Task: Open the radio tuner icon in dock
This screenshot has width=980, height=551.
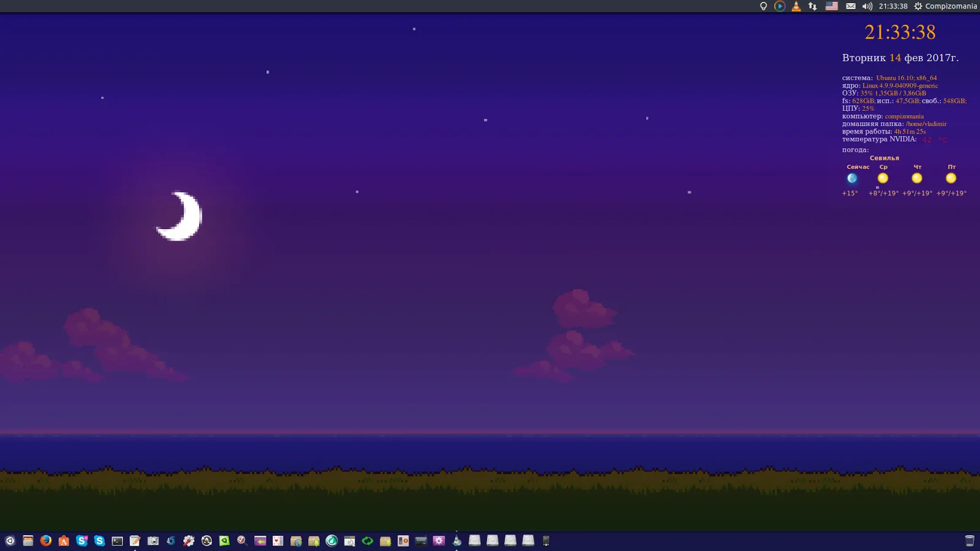Action: (x=421, y=541)
